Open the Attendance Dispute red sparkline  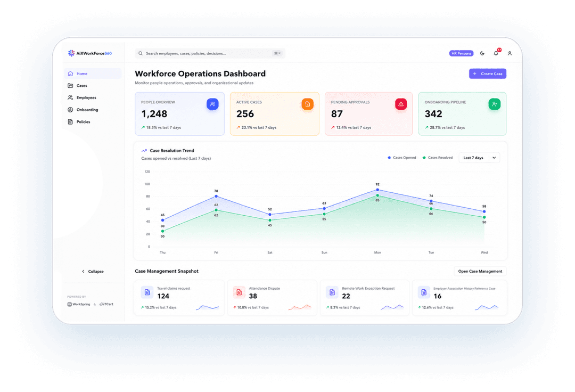[300, 307]
